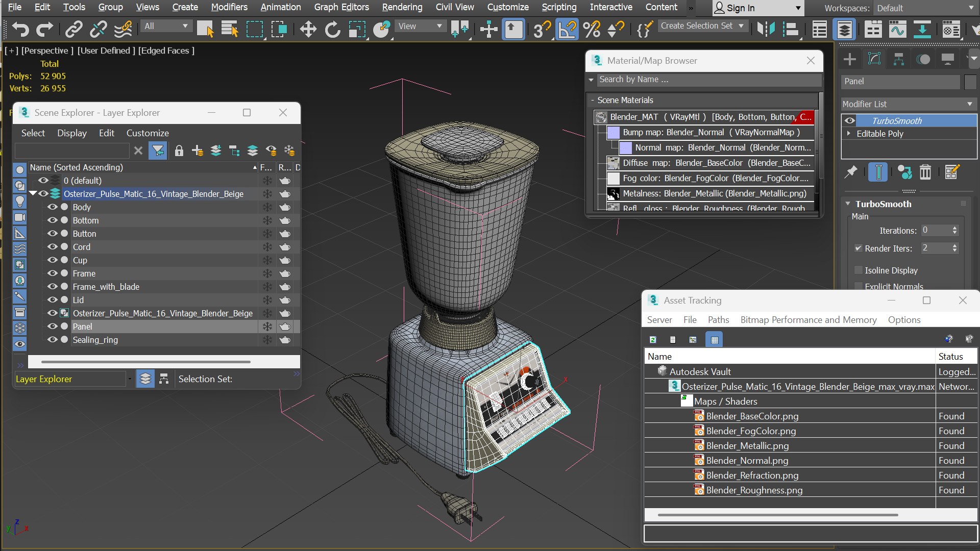Open Paths menu in Asset Tracking
The image size is (980, 551).
click(x=718, y=320)
